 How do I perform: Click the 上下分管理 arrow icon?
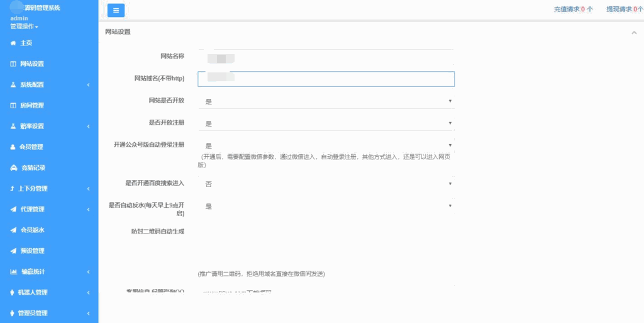13,189
